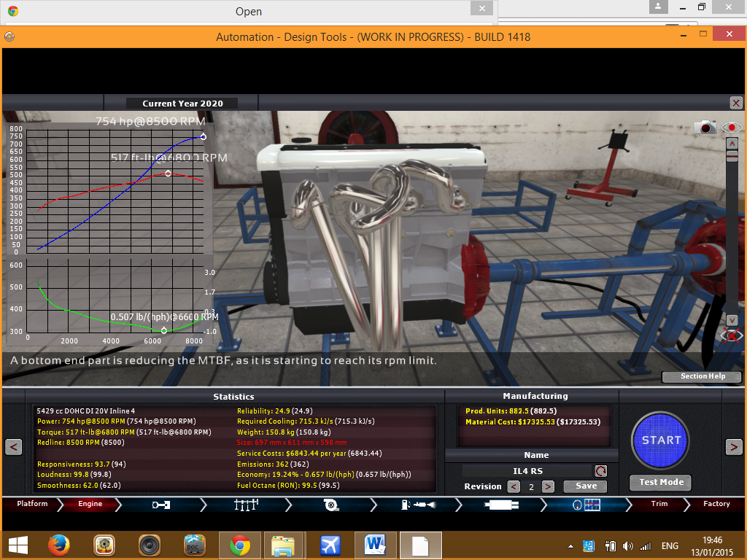Screen dimensions: 747x560
Task: Go to next section with right arrow
Action: pos(734,447)
